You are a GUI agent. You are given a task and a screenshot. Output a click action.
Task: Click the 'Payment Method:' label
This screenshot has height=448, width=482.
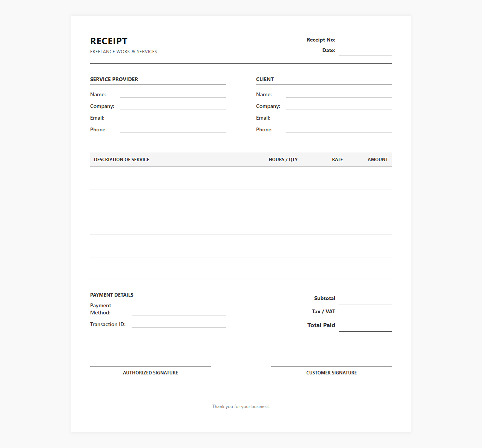(x=101, y=309)
